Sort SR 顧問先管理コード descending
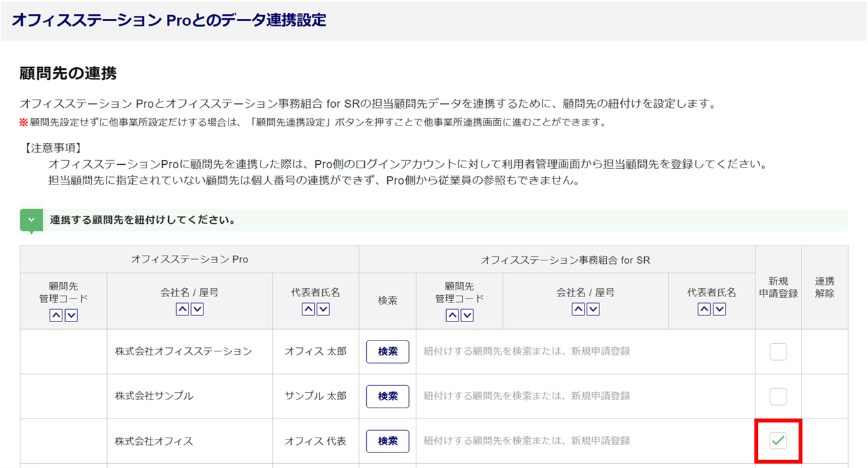The width and height of the screenshot is (868, 468). pos(467,315)
